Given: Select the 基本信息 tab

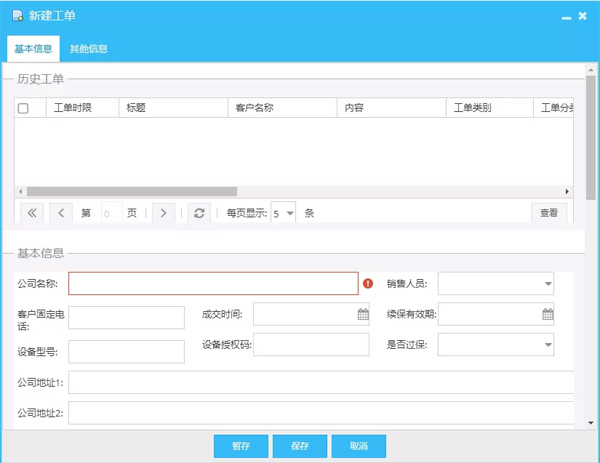Looking at the screenshot, I should pos(33,48).
